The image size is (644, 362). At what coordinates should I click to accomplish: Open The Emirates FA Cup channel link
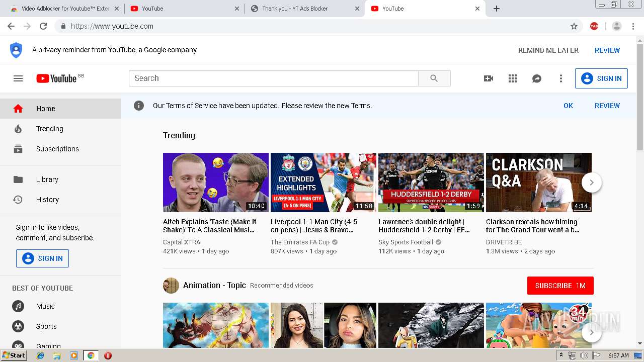(x=300, y=242)
